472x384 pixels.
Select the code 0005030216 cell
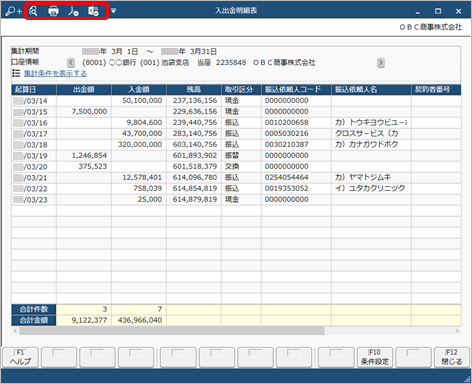coord(296,134)
